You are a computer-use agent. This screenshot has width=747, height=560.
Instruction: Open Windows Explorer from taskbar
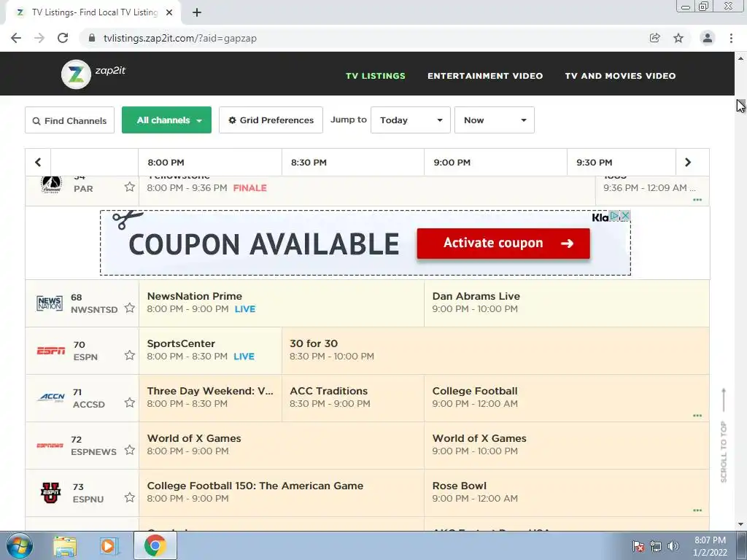65,545
